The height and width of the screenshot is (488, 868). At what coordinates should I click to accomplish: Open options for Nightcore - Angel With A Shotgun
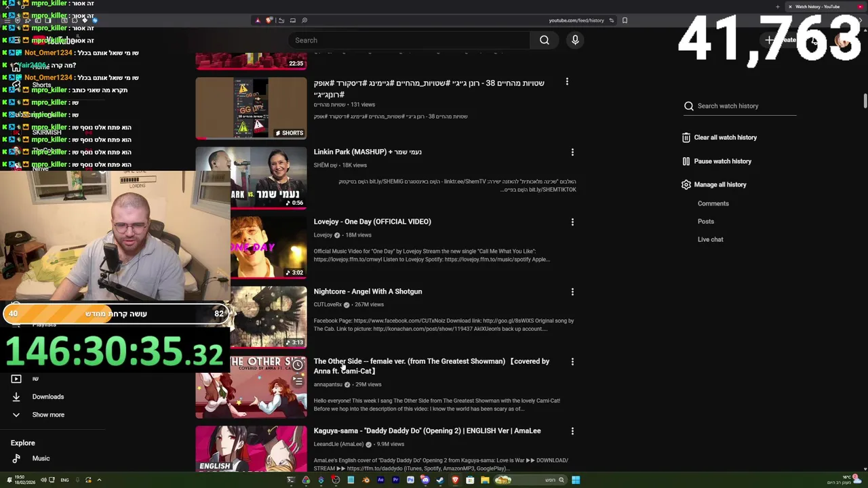click(572, 292)
